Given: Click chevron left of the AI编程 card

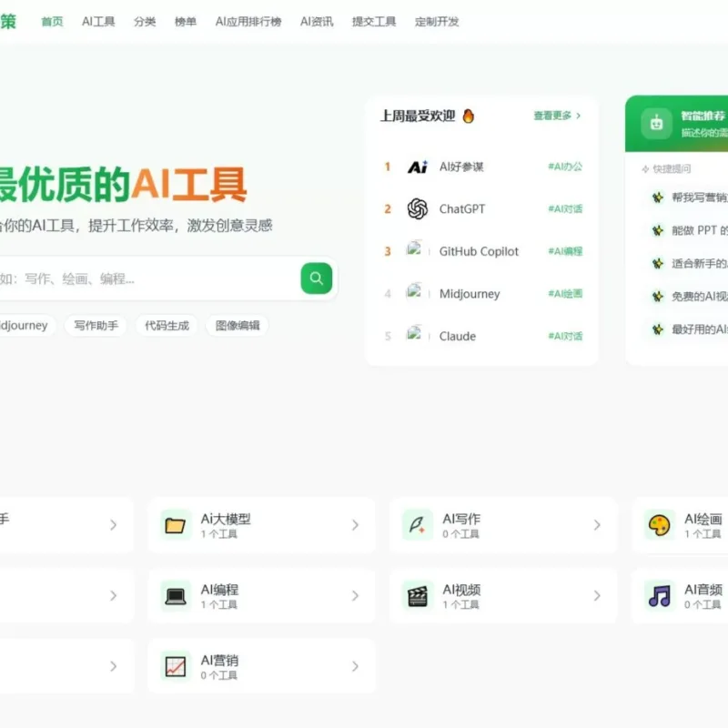Looking at the screenshot, I should coord(113,596).
